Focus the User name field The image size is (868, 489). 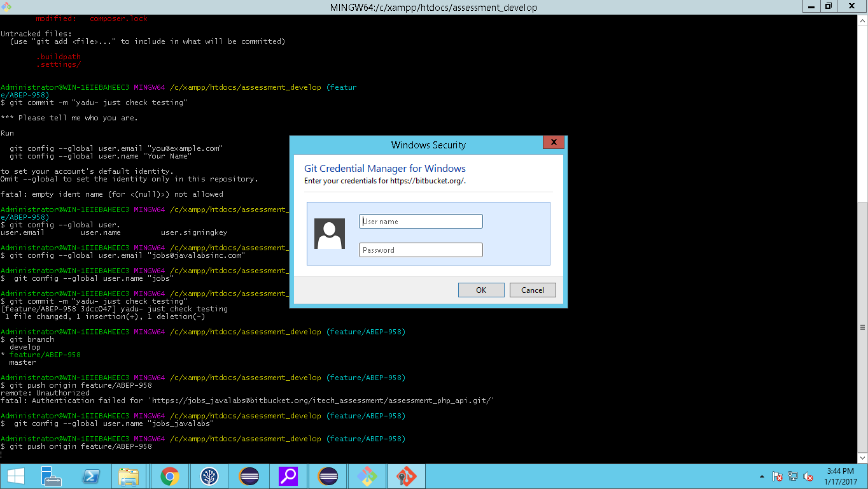pyautogui.click(x=421, y=222)
